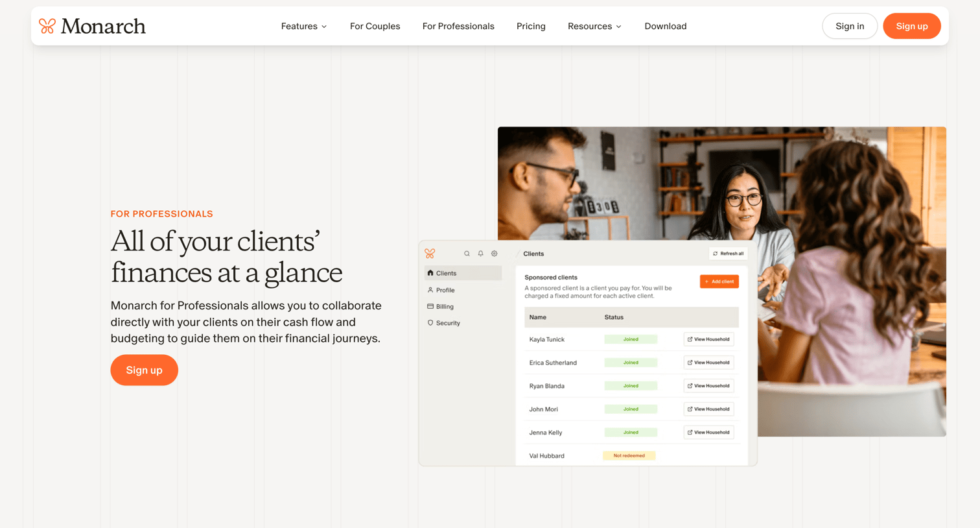The image size is (980, 528).
Task: Click the notification bell icon in preview
Action: coord(480,254)
